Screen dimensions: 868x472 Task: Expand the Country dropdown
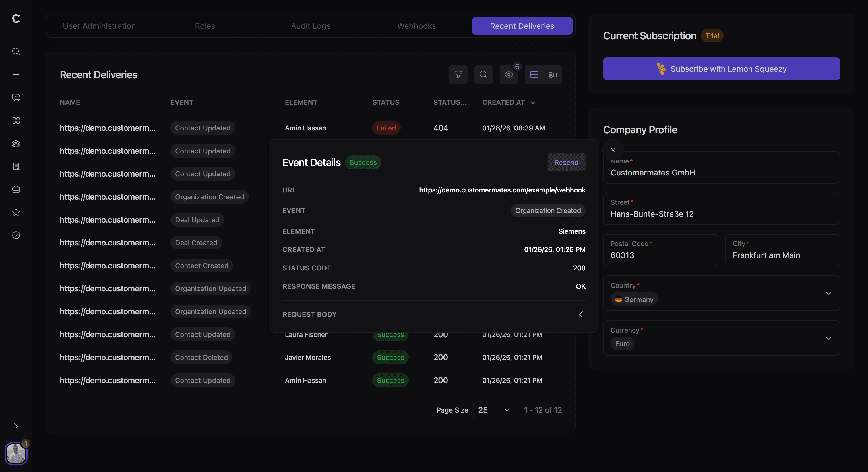(828, 293)
